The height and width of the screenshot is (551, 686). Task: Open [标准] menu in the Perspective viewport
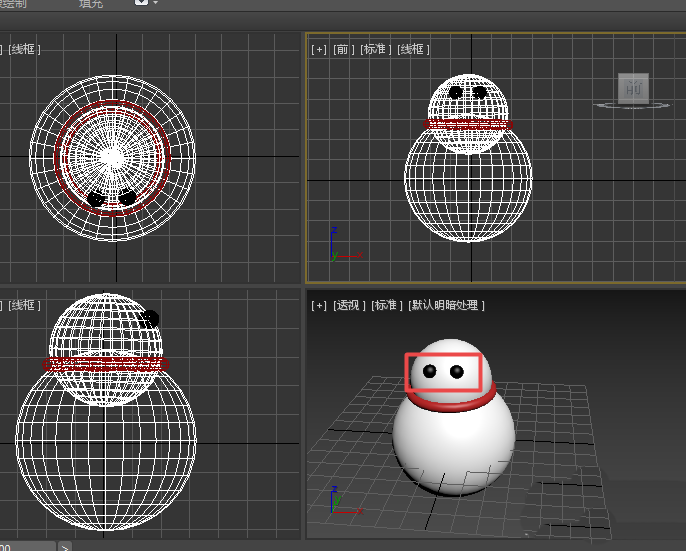click(x=387, y=305)
